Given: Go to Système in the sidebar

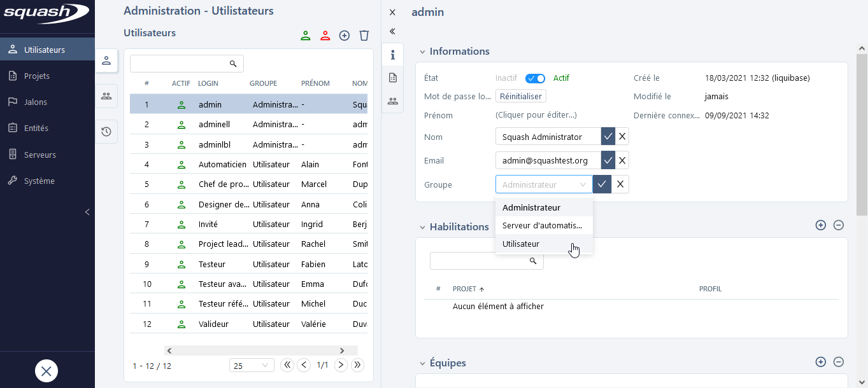Looking at the screenshot, I should point(39,181).
